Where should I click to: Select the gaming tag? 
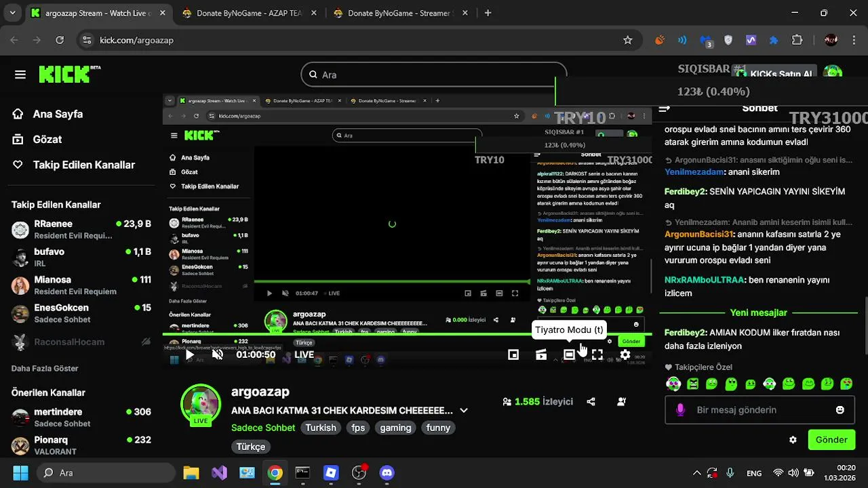pyautogui.click(x=395, y=428)
